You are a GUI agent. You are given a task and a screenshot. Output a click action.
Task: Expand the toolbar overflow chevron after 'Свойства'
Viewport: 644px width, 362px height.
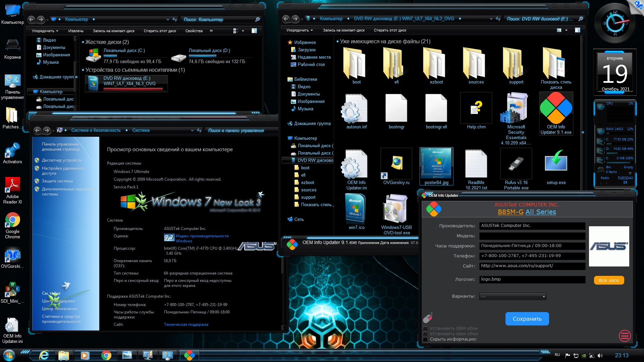211,31
